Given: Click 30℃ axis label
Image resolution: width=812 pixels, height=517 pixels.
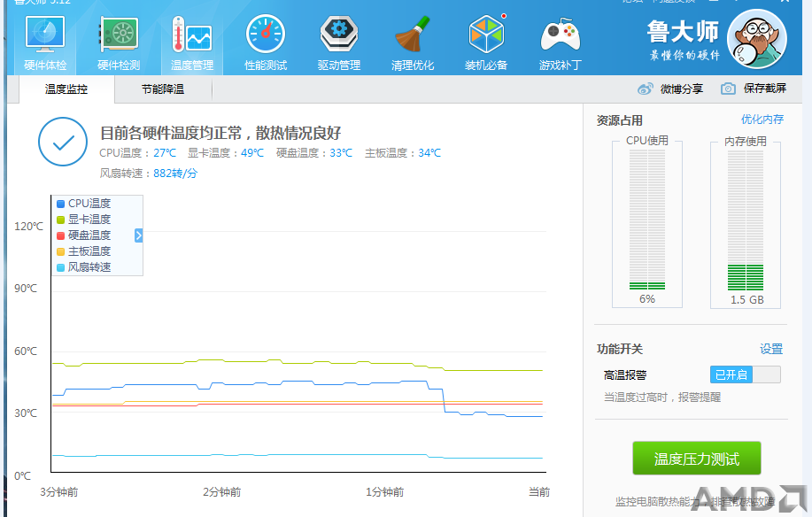Looking at the screenshot, I should (x=26, y=413).
